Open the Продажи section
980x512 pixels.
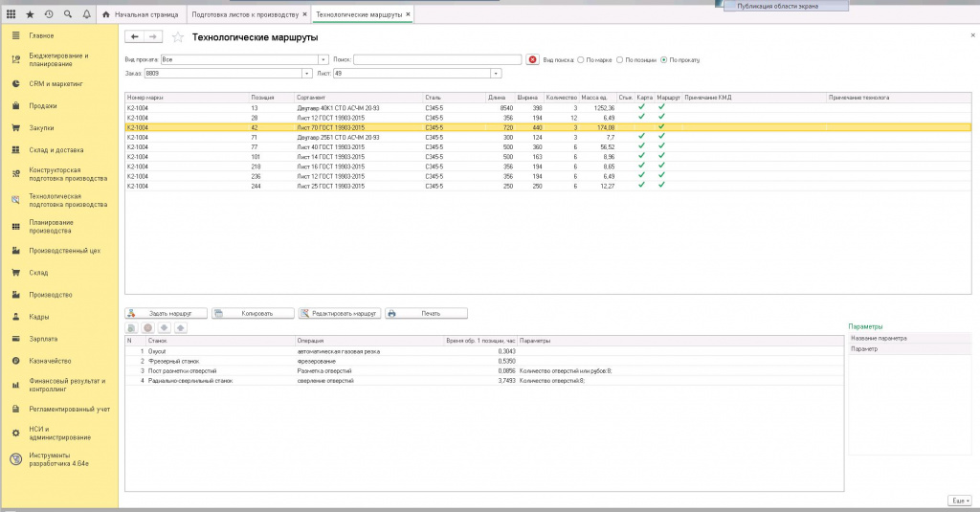[42, 105]
